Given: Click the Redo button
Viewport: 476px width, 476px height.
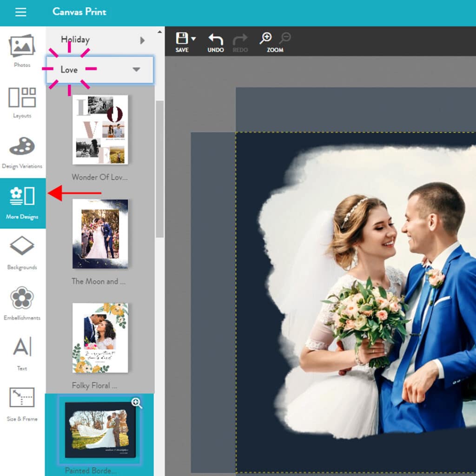Looking at the screenshot, I should (x=240, y=42).
